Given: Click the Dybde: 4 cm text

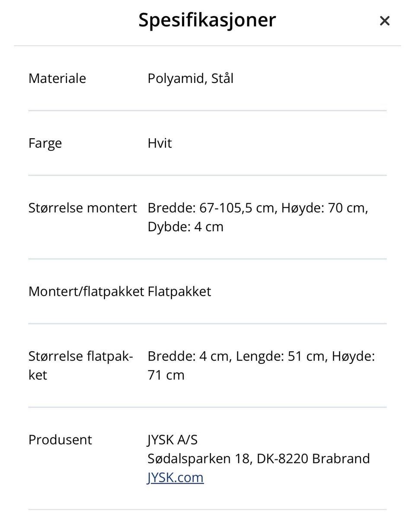Looking at the screenshot, I should point(185,226).
